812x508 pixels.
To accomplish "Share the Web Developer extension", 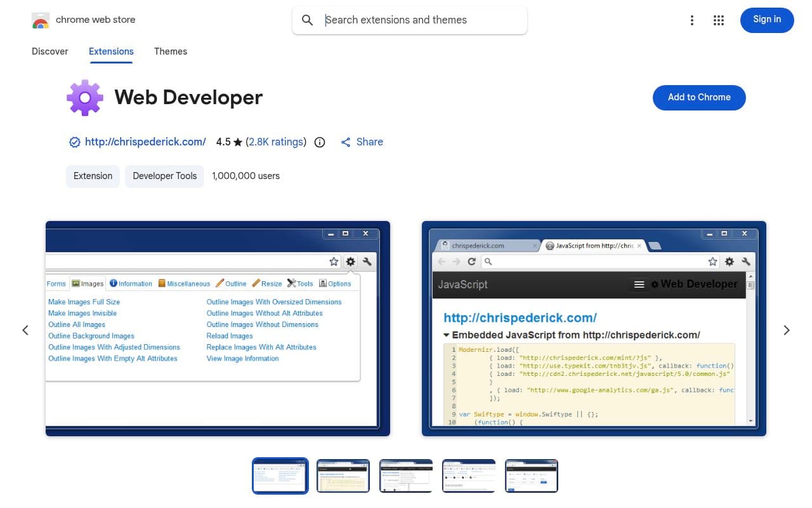I will [362, 142].
